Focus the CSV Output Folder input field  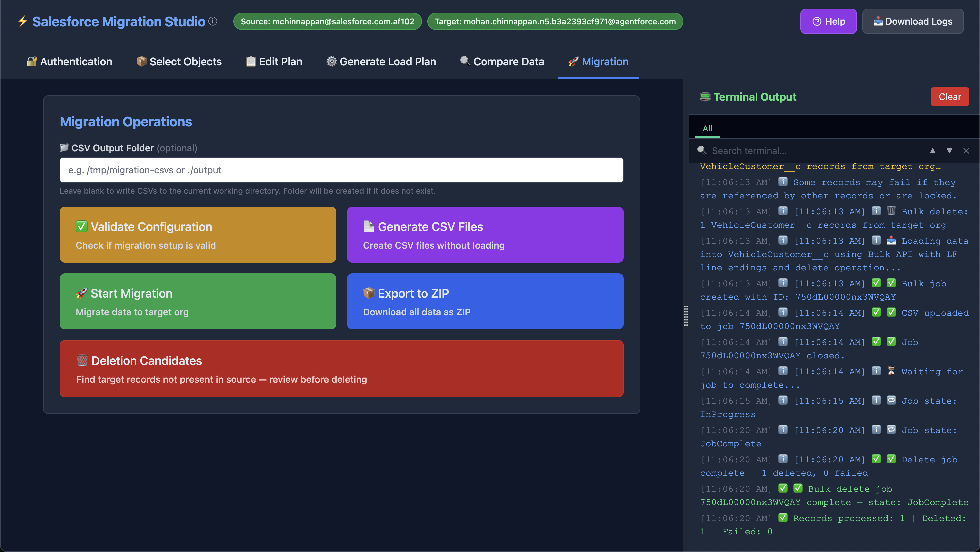pos(341,170)
